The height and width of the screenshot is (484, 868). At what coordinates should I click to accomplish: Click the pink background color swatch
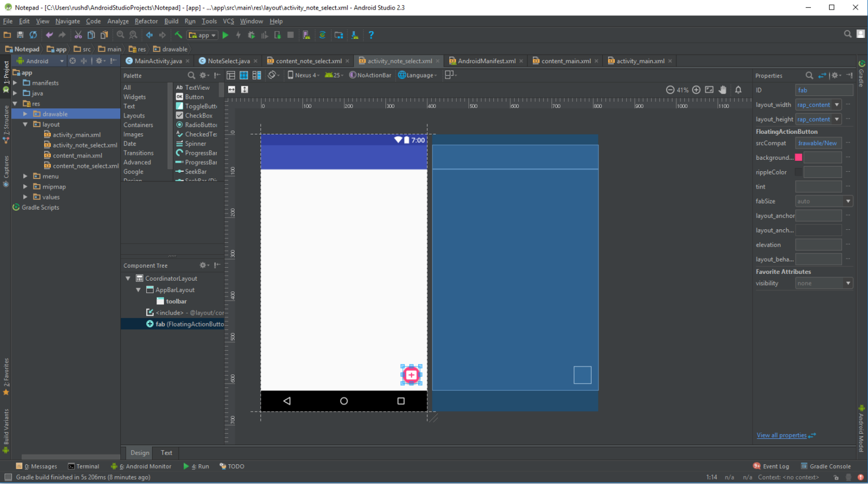click(798, 158)
